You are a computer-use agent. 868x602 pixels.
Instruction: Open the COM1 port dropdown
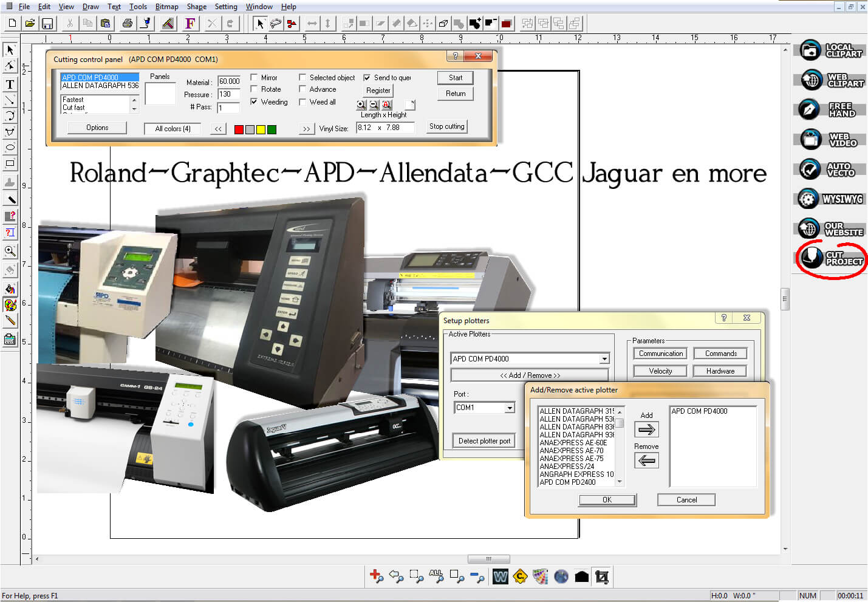tap(510, 408)
